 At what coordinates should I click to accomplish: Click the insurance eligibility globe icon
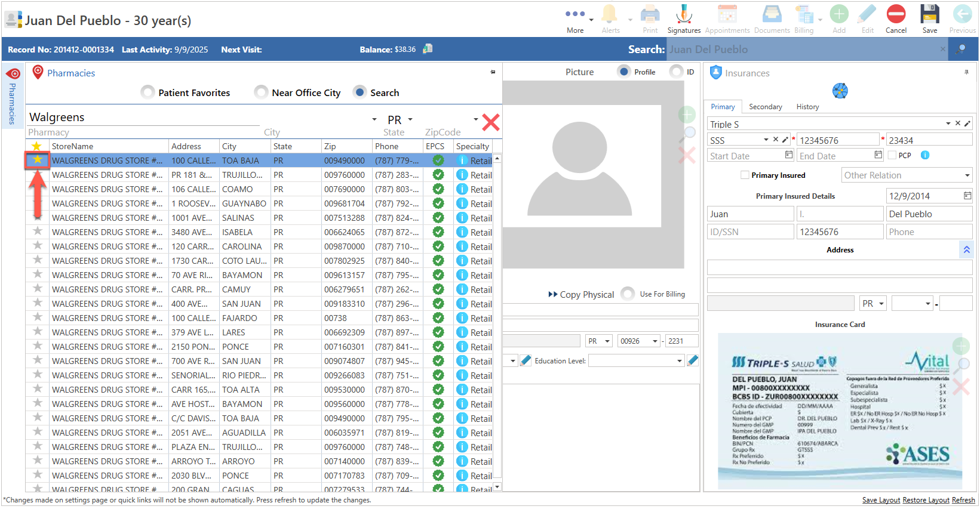(840, 91)
